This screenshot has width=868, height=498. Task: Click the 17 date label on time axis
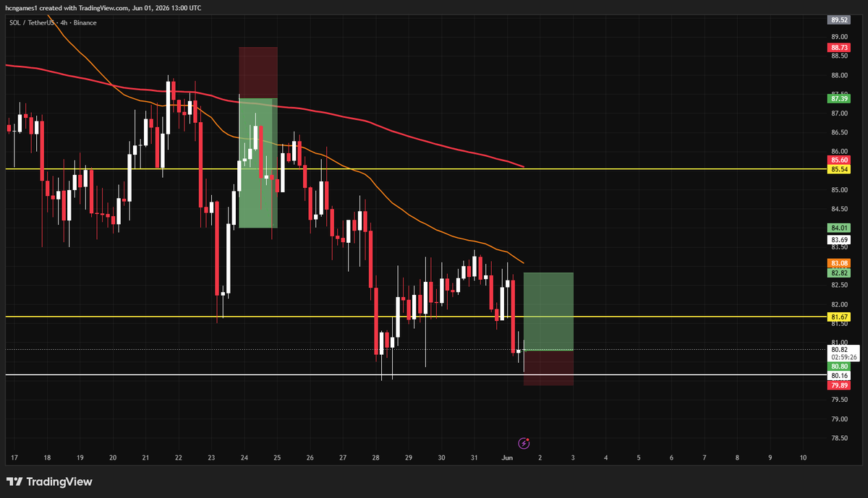pyautogui.click(x=14, y=458)
